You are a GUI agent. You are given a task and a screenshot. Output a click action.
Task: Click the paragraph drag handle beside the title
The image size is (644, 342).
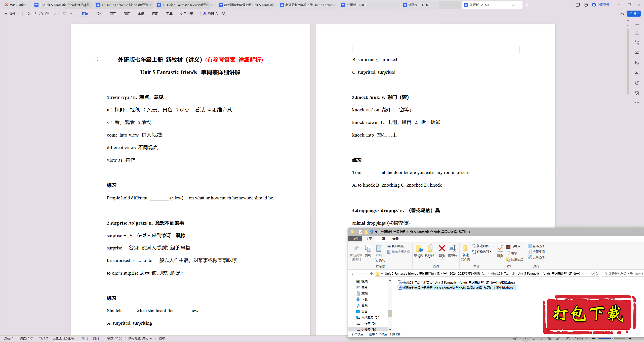(x=96, y=59)
